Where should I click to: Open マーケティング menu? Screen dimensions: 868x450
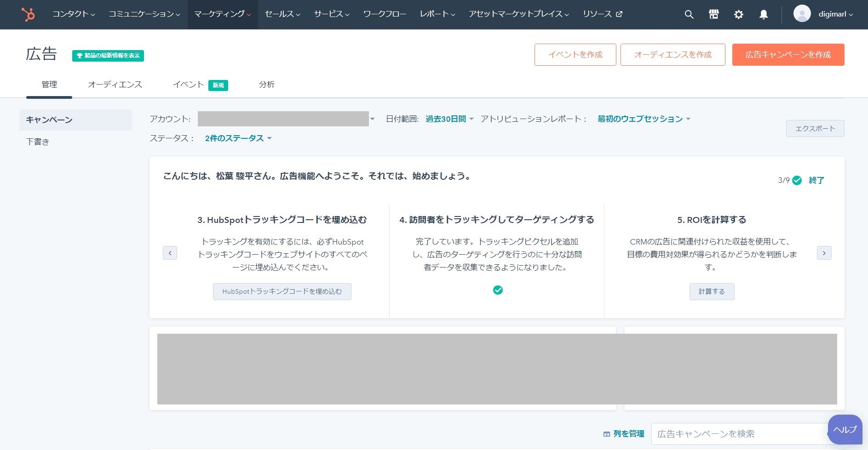click(x=223, y=14)
